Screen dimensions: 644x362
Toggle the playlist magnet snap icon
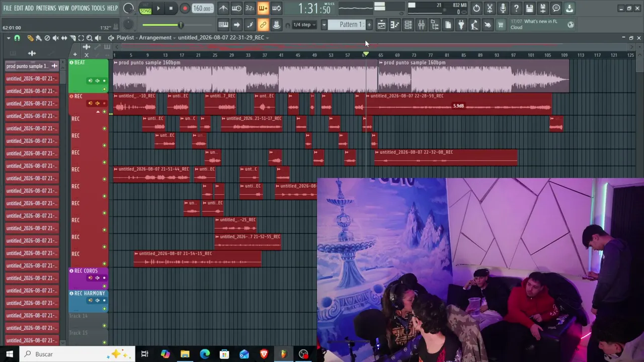point(17,38)
